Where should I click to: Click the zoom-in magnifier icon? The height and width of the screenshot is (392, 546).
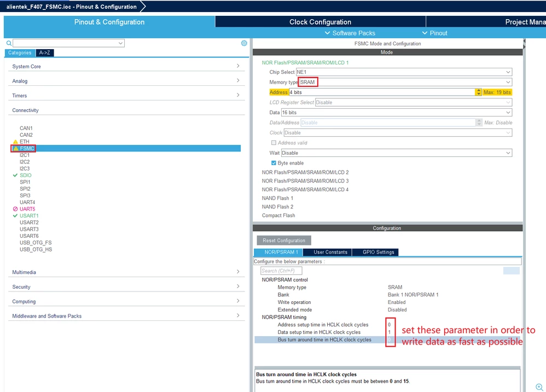coord(539,387)
